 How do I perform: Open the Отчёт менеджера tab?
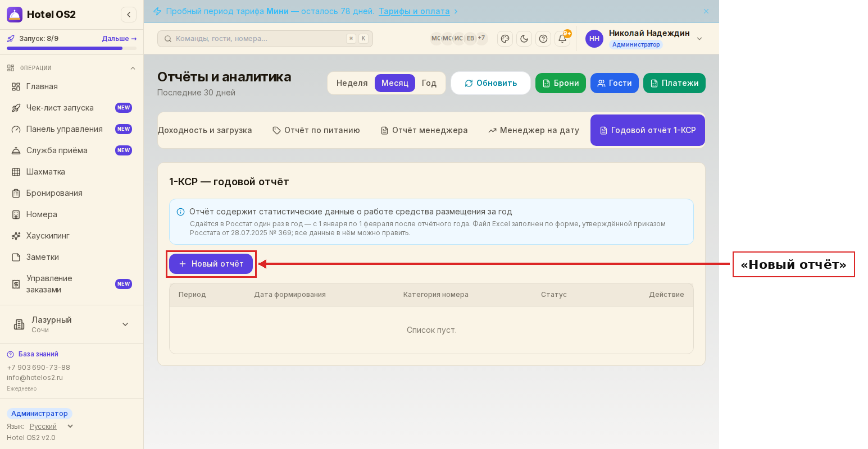pos(424,130)
